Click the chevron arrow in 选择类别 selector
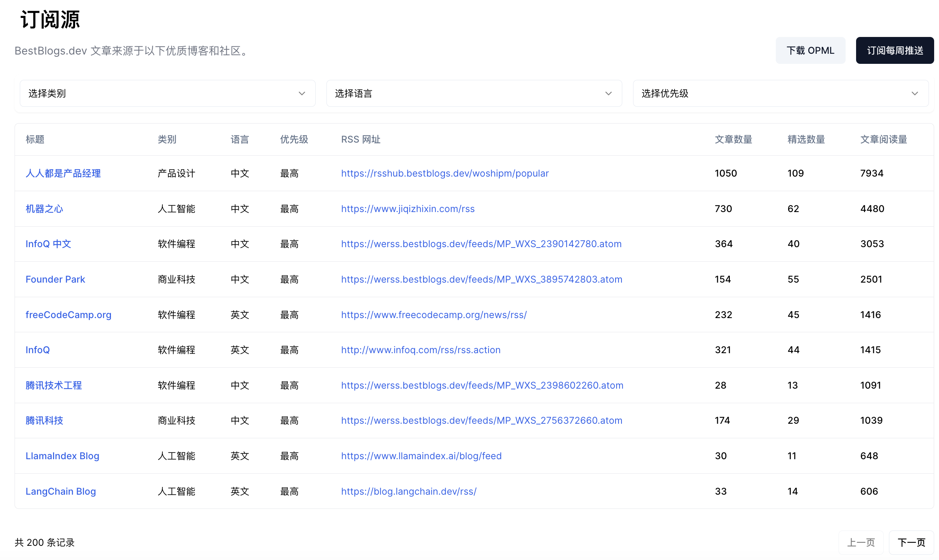This screenshot has width=939, height=560. tap(301, 93)
